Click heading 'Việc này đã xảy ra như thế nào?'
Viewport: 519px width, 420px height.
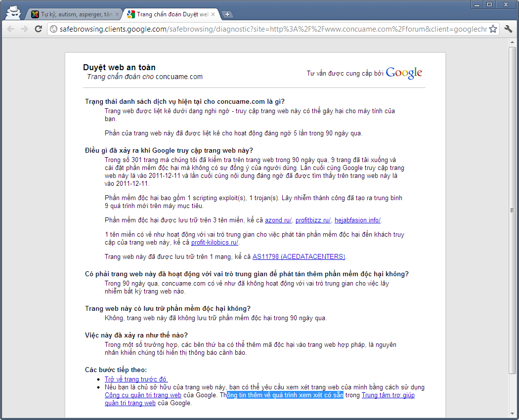point(136,336)
